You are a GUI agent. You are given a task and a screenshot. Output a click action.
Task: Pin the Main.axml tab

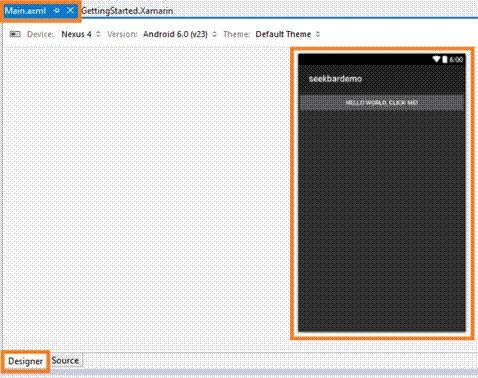coord(57,11)
